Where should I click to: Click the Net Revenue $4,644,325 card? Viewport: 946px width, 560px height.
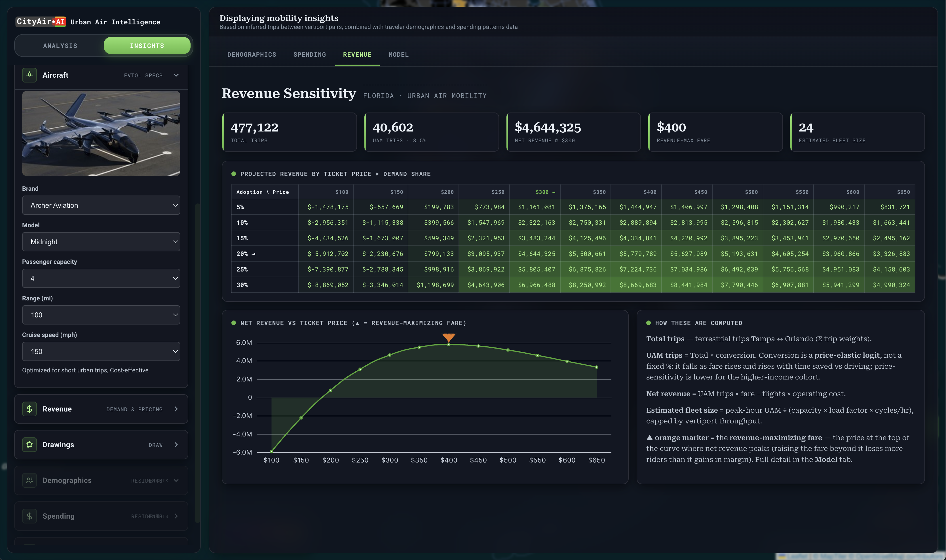click(573, 132)
